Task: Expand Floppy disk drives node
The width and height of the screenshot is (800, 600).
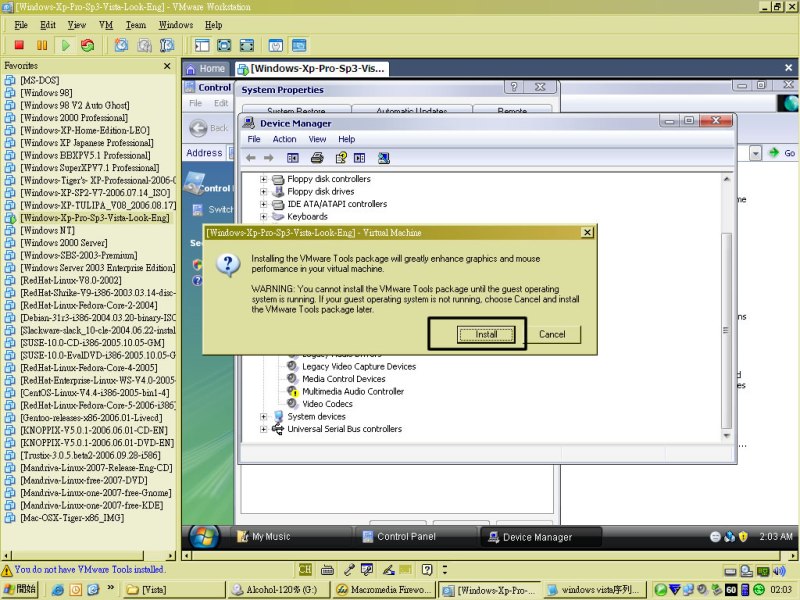Action: (263, 192)
